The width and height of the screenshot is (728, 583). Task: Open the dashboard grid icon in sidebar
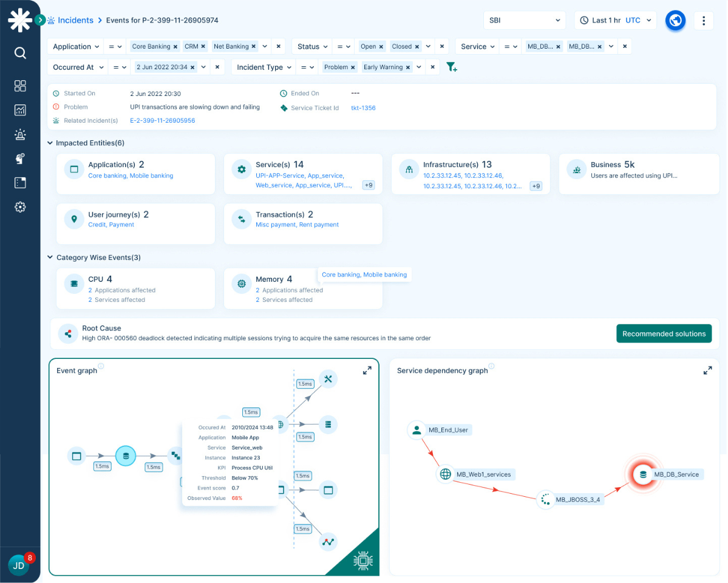tap(20, 86)
